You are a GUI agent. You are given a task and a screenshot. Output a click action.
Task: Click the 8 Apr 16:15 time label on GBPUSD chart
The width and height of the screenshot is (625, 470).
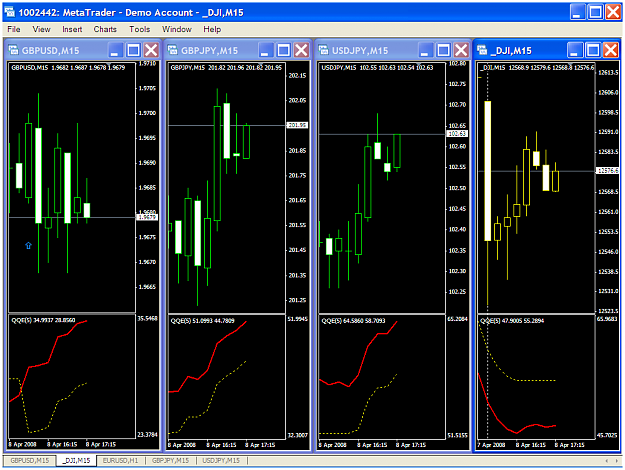click(62, 444)
